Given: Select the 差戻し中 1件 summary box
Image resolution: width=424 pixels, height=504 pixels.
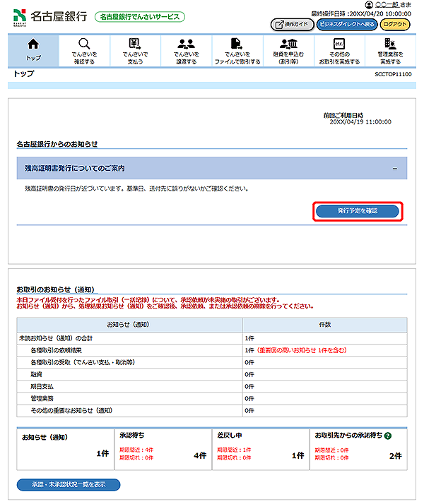Looking at the screenshot, I should pos(260,447).
